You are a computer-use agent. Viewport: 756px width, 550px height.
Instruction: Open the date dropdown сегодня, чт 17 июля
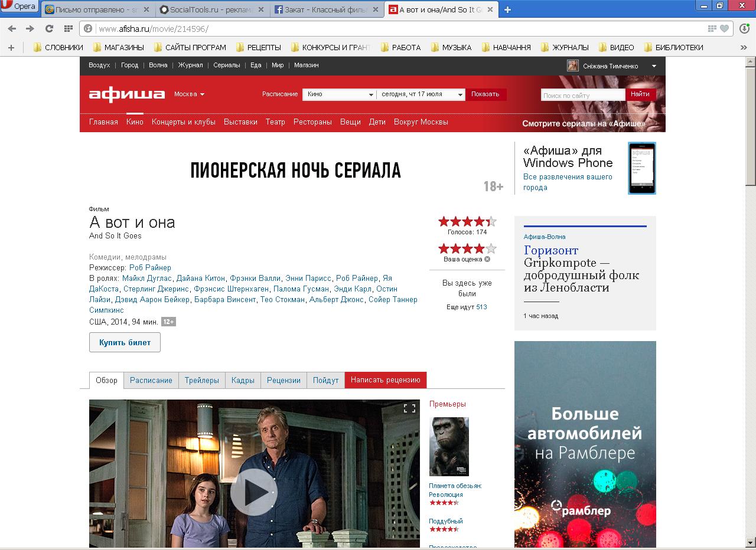click(x=421, y=94)
